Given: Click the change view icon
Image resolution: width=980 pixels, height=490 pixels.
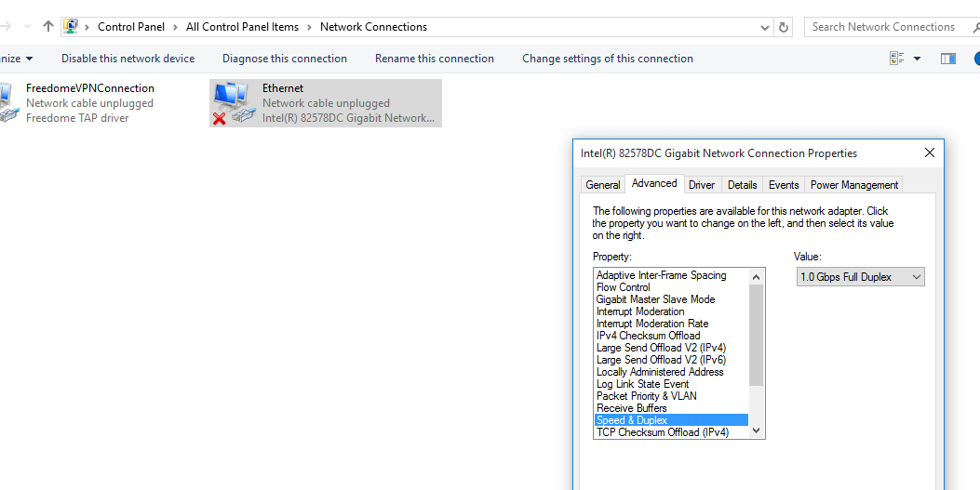Looking at the screenshot, I should click(897, 59).
